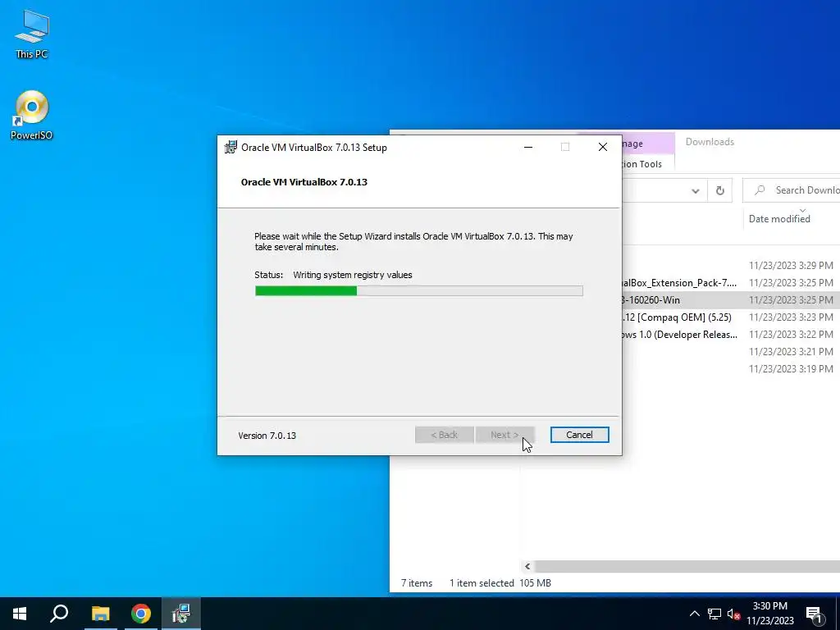This screenshot has height=630, width=840.
Task: Click the 7 items status text
Action: (x=417, y=583)
